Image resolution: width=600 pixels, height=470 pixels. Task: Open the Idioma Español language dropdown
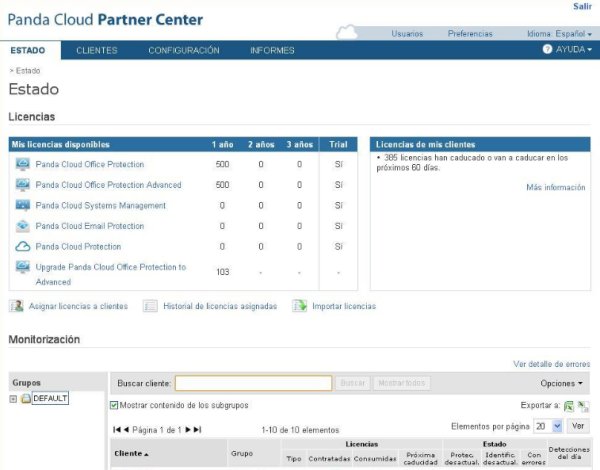pyautogui.click(x=559, y=34)
